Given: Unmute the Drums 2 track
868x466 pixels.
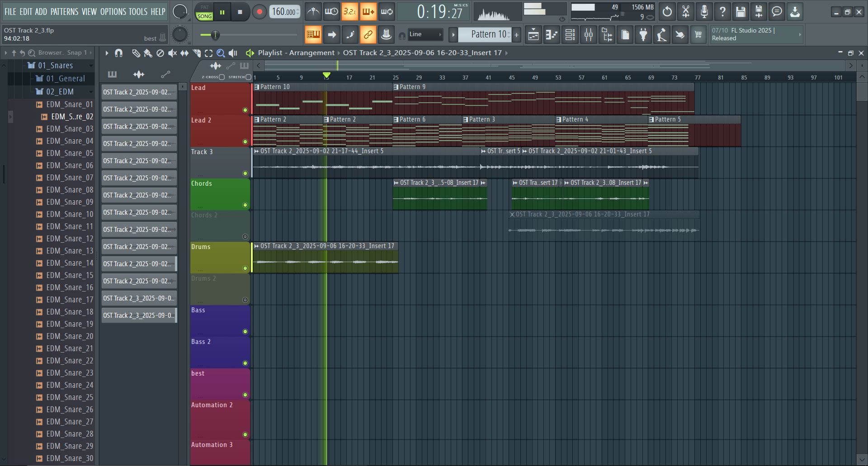Looking at the screenshot, I should [x=245, y=300].
